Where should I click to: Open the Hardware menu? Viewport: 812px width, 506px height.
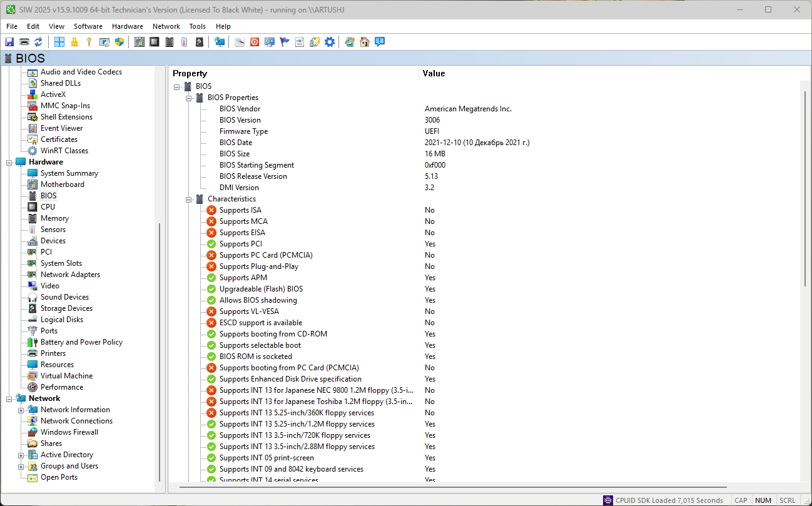pyautogui.click(x=127, y=26)
